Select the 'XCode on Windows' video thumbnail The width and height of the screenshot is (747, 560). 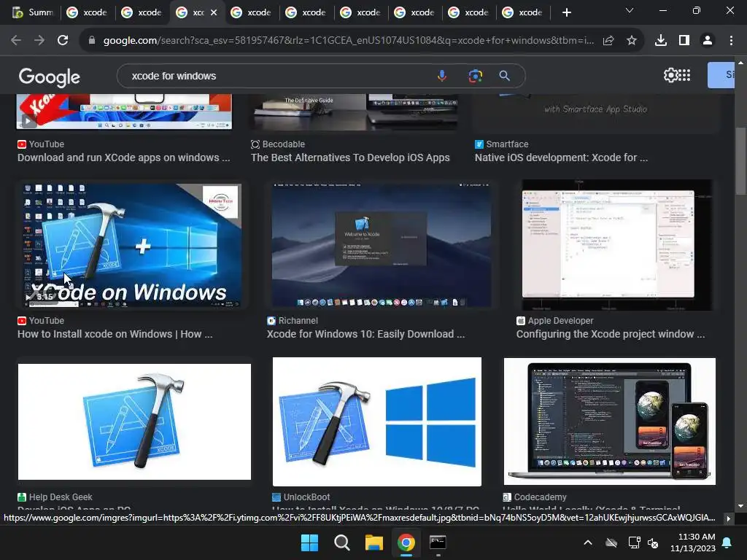[x=132, y=245]
